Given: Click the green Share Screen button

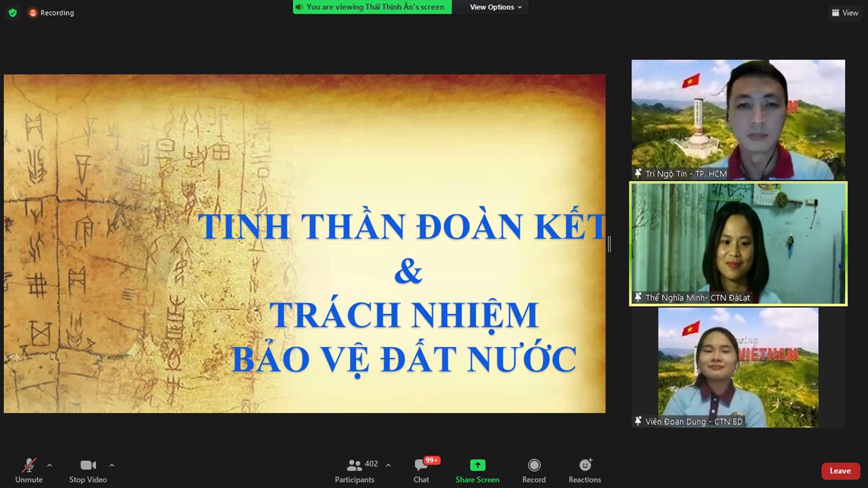Looking at the screenshot, I should coord(477,470).
